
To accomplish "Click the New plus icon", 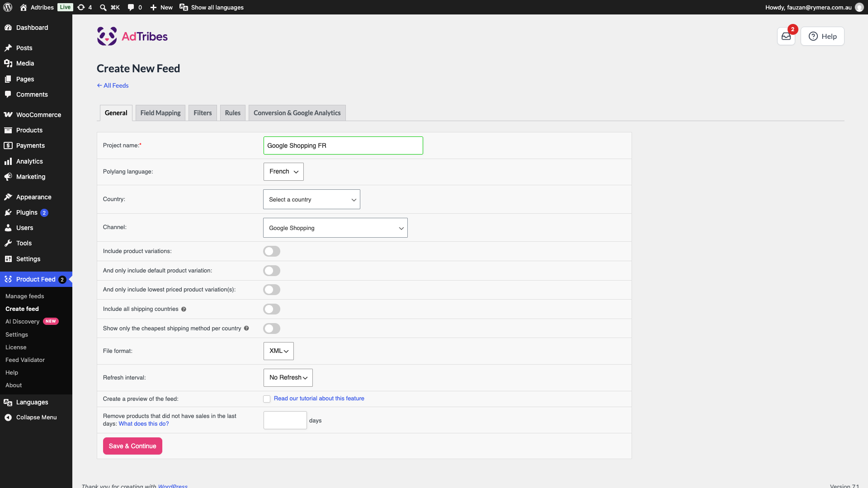I will point(154,7).
